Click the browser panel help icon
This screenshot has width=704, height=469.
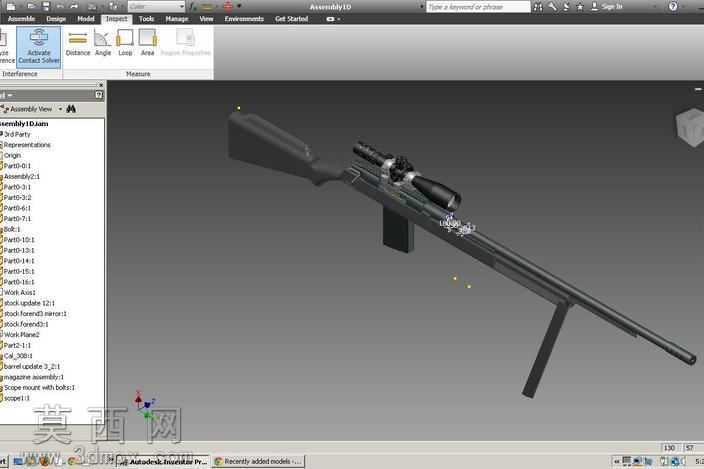[99, 95]
